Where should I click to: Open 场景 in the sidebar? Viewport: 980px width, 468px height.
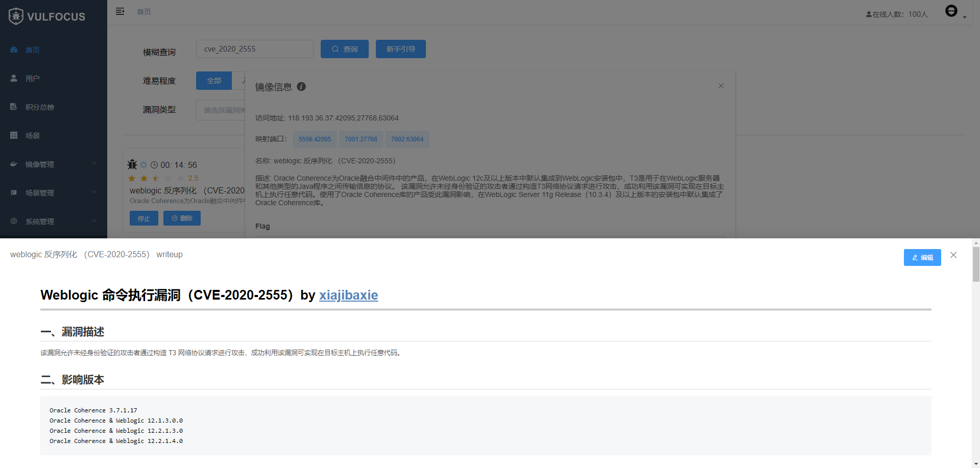tap(54, 135)
